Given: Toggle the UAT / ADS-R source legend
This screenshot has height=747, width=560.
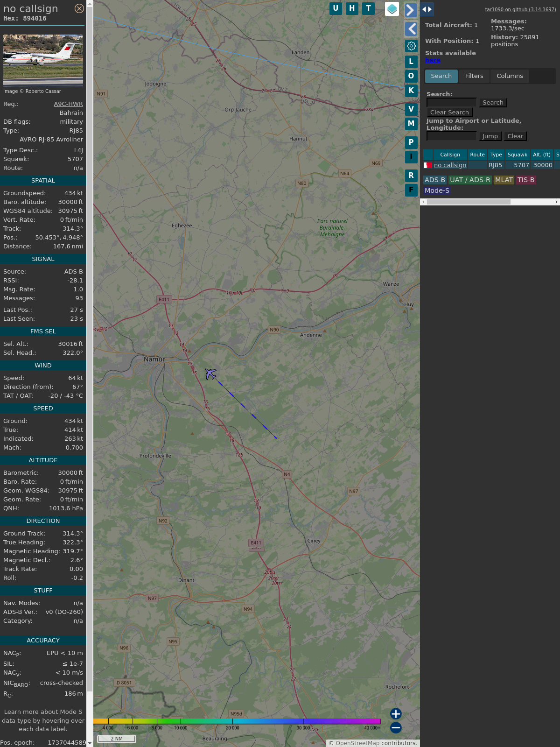Looking at the screenshot, I should point(470,180).
